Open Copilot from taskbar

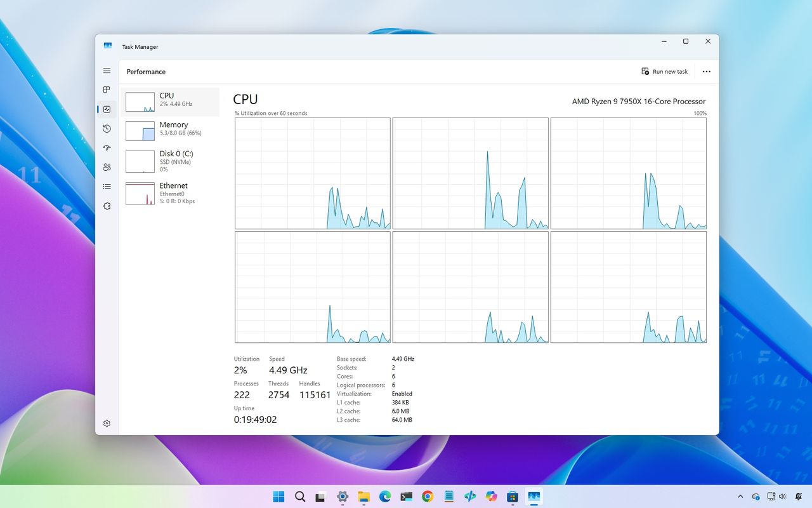point(491,497)
